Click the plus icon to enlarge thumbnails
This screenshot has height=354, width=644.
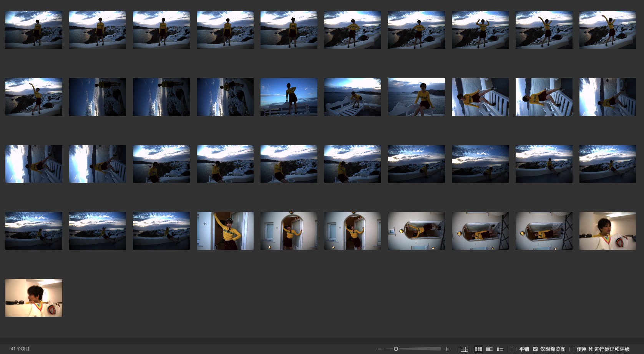447,349
